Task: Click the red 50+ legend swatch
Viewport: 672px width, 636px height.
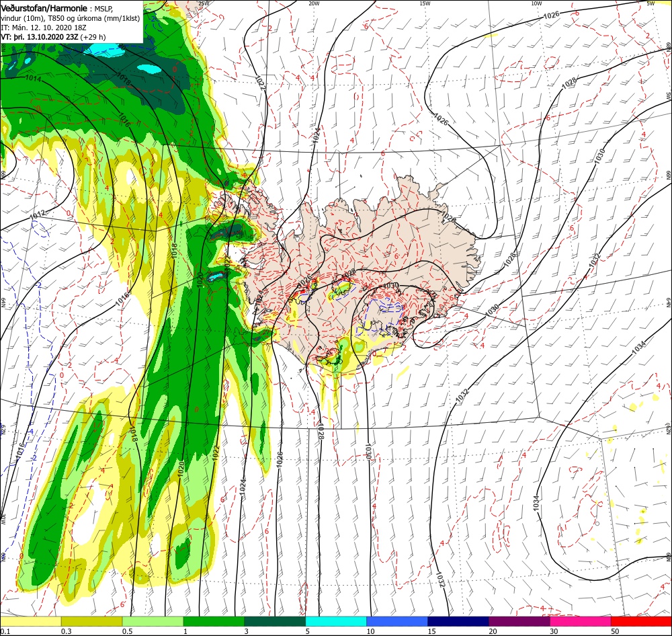Action: click(642, 621)
